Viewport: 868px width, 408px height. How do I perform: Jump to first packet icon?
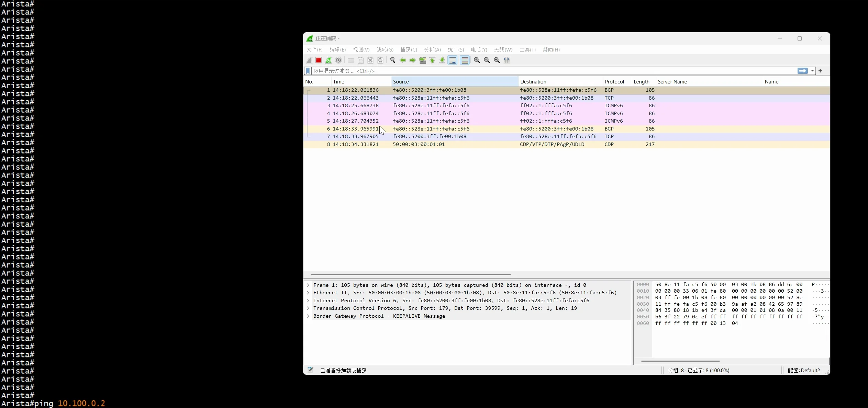(432, 60)
